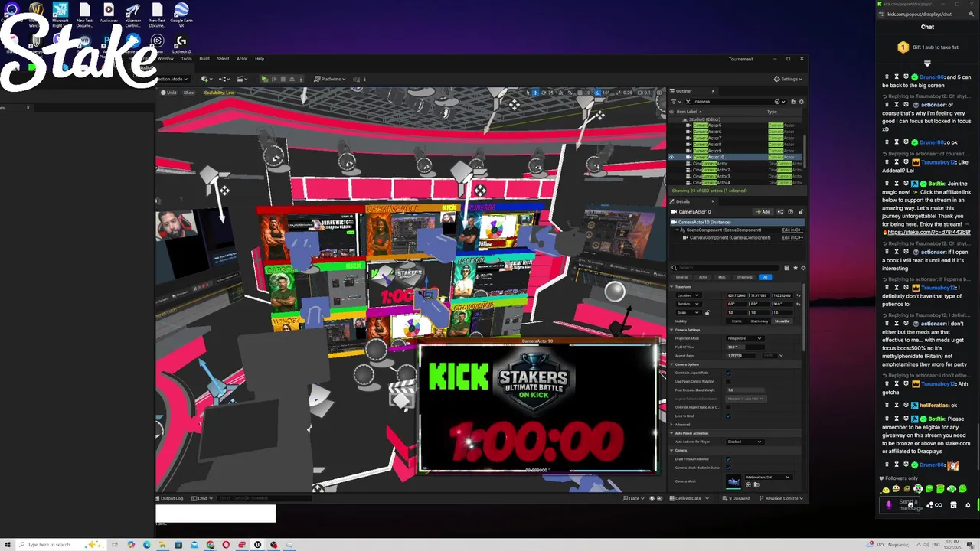Click the Details search field
Screen dimensions: 980x551
[x=726, y=268]
